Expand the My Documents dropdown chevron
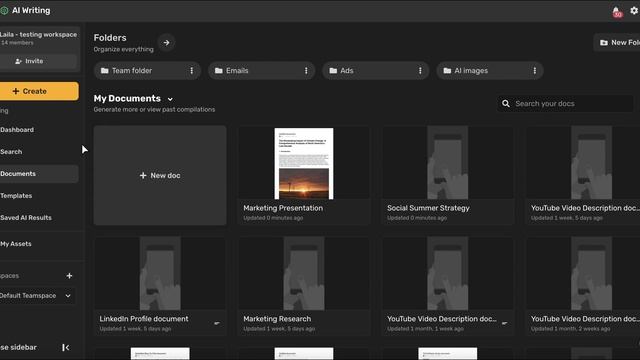 tap(170, 99)
